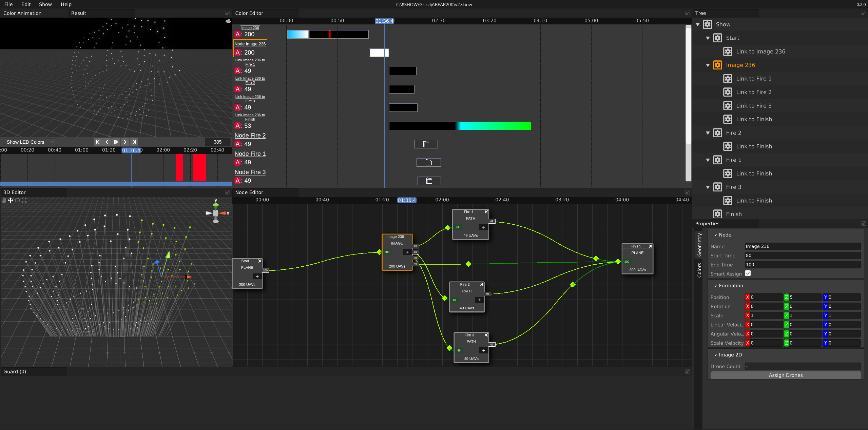Switch to the Colors properties tab
This screenshot has width=868, height=430.
click(x=699, y=270)
